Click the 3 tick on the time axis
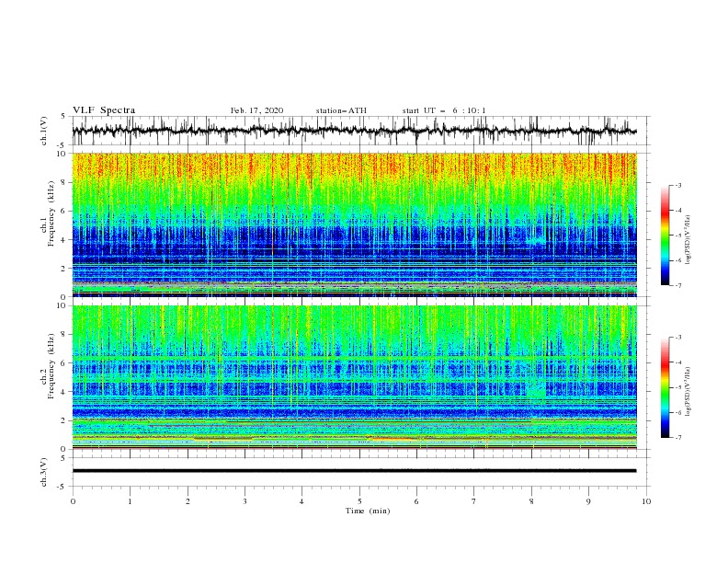Screen dimensions: 728x563 [x=245, y=501]
